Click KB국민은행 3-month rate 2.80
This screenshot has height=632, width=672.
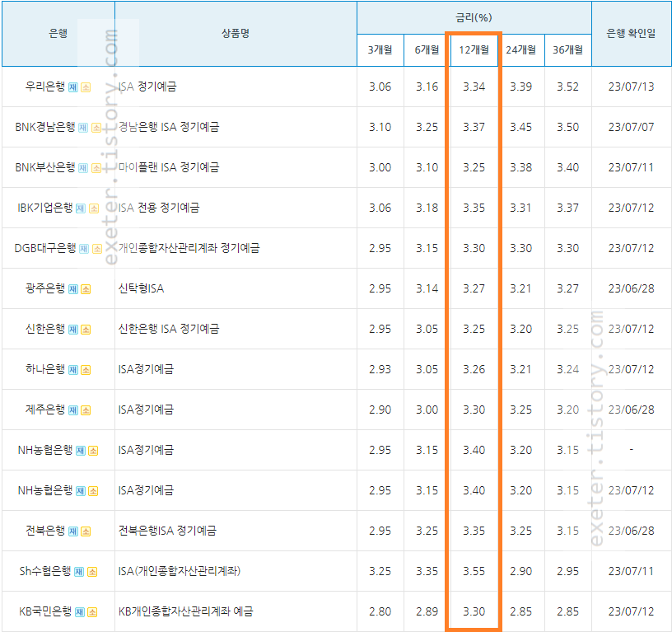pos(380,611)
